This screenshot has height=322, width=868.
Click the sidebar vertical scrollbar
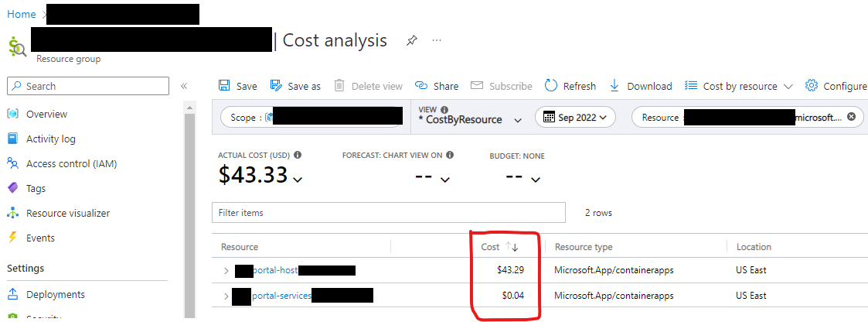click(190, 216)
